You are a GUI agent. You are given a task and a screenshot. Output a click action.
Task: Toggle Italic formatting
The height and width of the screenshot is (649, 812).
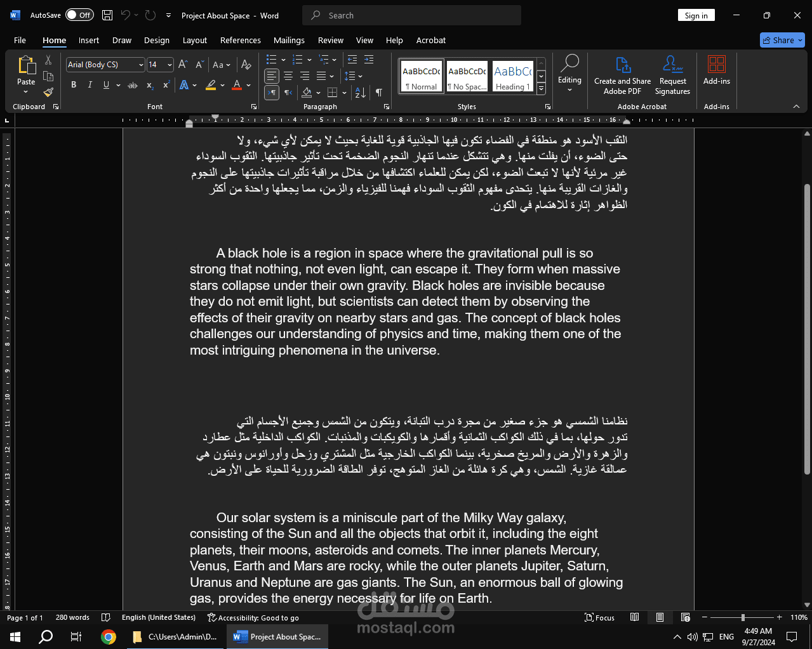90,85
